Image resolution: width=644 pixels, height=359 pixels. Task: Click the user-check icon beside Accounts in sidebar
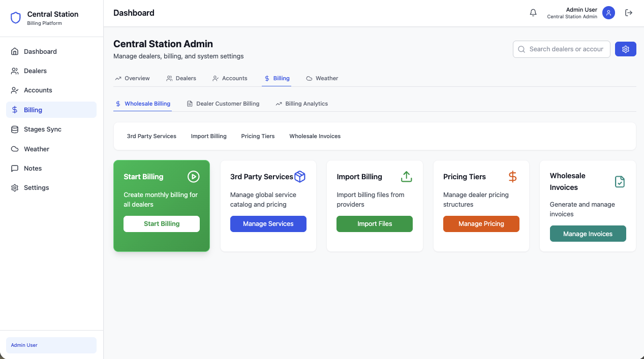pos(15,90)
